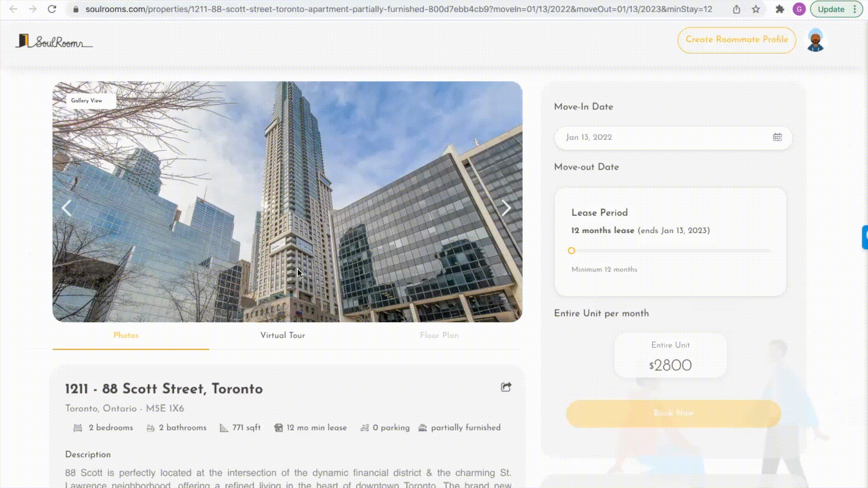Click the browser forward arrow
This screenshot has height=488, width=868.
click(33, 9)
